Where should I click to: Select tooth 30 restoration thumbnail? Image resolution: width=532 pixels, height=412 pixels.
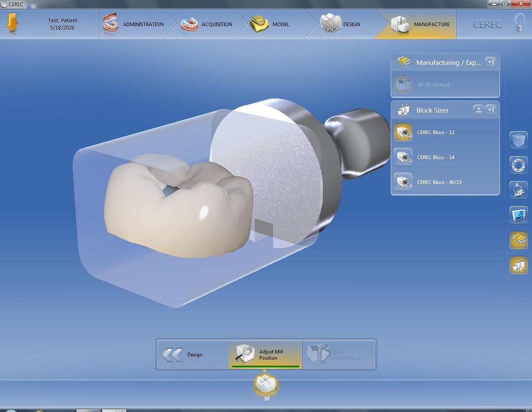pos(266,385)
